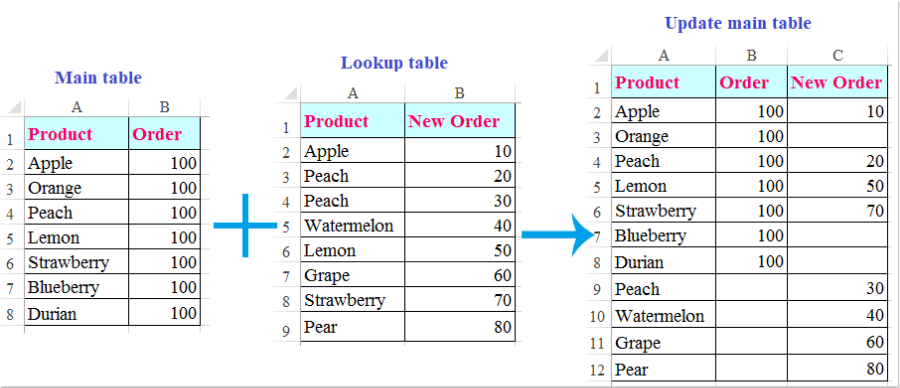
Task: Select column B header in Lookup table
Action: (459, 93)
